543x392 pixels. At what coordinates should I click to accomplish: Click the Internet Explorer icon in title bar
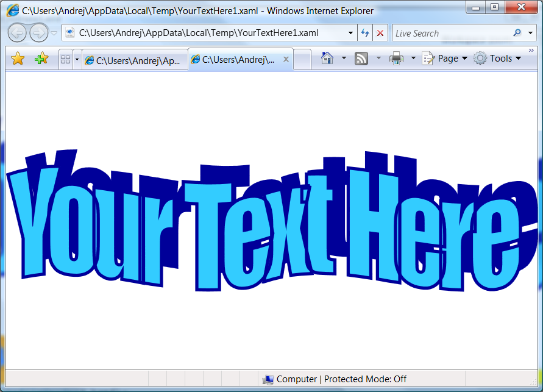tap(13, 11)
